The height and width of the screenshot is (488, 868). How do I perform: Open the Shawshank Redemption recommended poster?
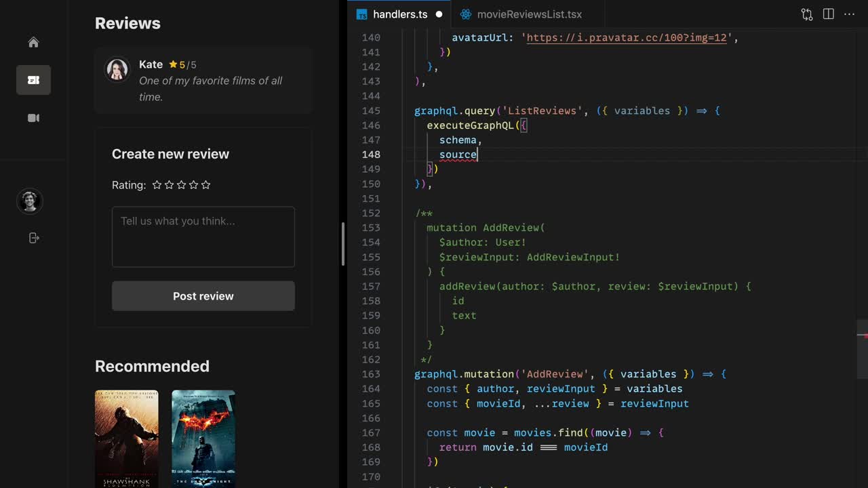tap(127, 438)
